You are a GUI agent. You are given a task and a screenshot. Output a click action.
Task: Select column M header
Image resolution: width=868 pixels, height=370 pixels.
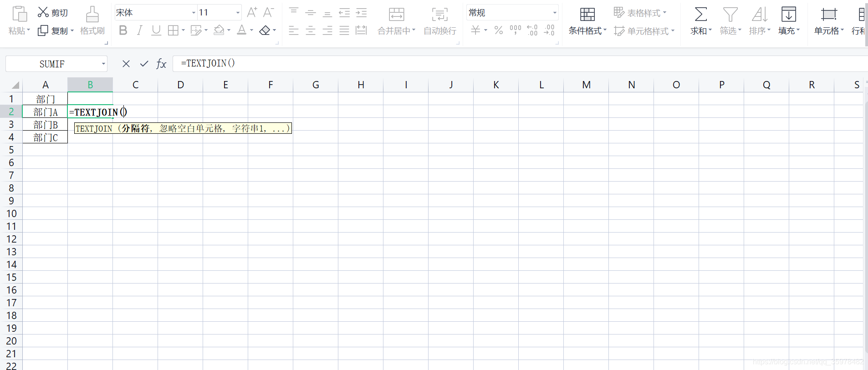[586, 85]
